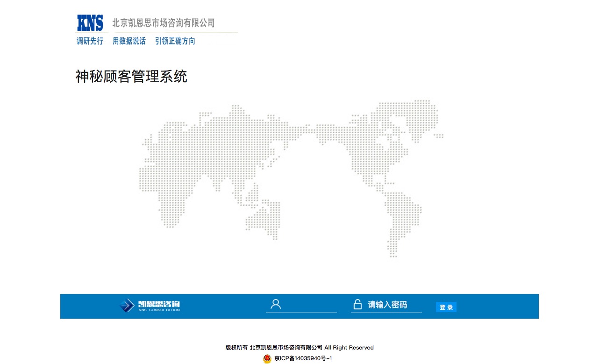The image size is (614, 364).
Task: Open the 京ICP备14035940号-1 link
Action: pyautogui.click(x=303, y=358)
